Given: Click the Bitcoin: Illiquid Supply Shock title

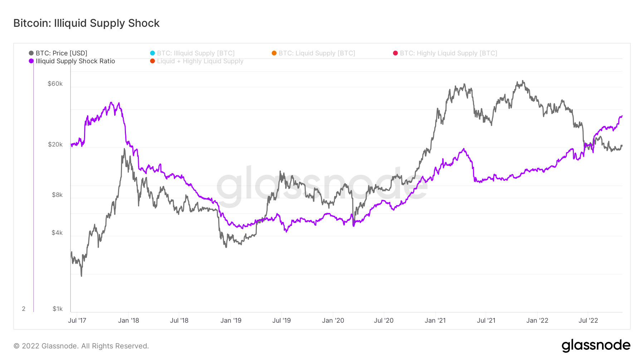Looking at the screenshot, I should pyautogui.click(x=86, y=23).
